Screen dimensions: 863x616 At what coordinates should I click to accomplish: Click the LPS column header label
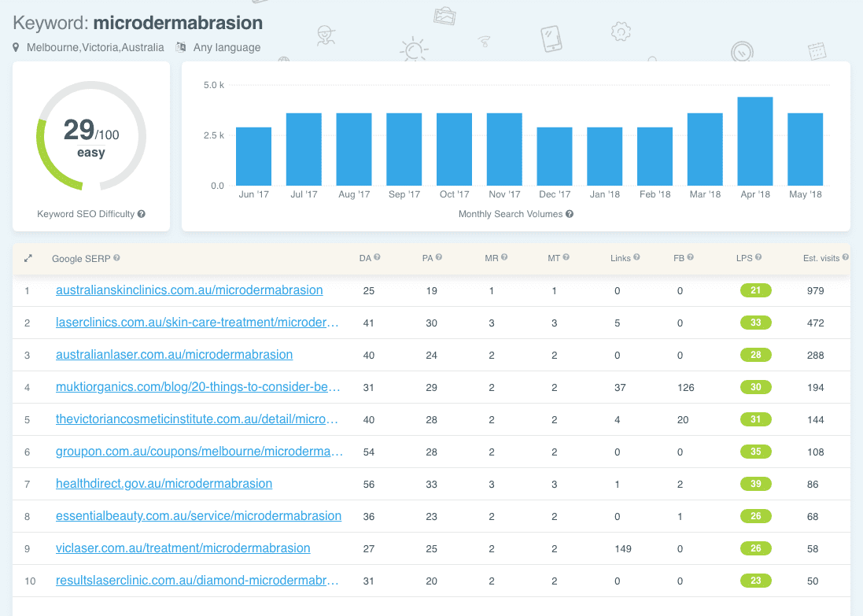click(x=744, y=258)
